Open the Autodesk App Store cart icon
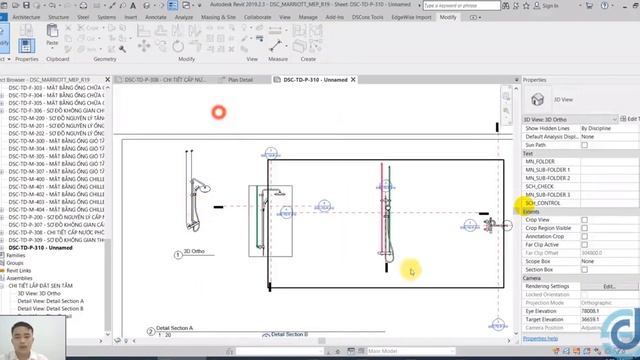Image resolution: width=640 pixels, height=360 pixels. [589, 5]
